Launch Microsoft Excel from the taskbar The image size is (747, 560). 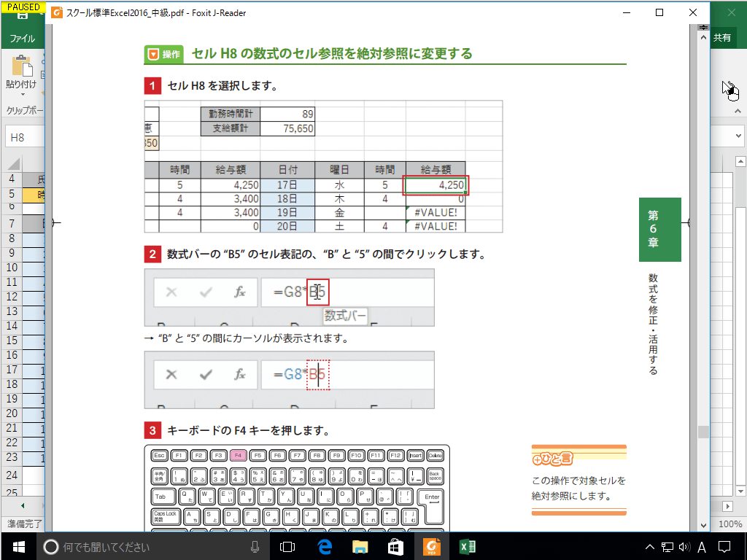(467, 546)
